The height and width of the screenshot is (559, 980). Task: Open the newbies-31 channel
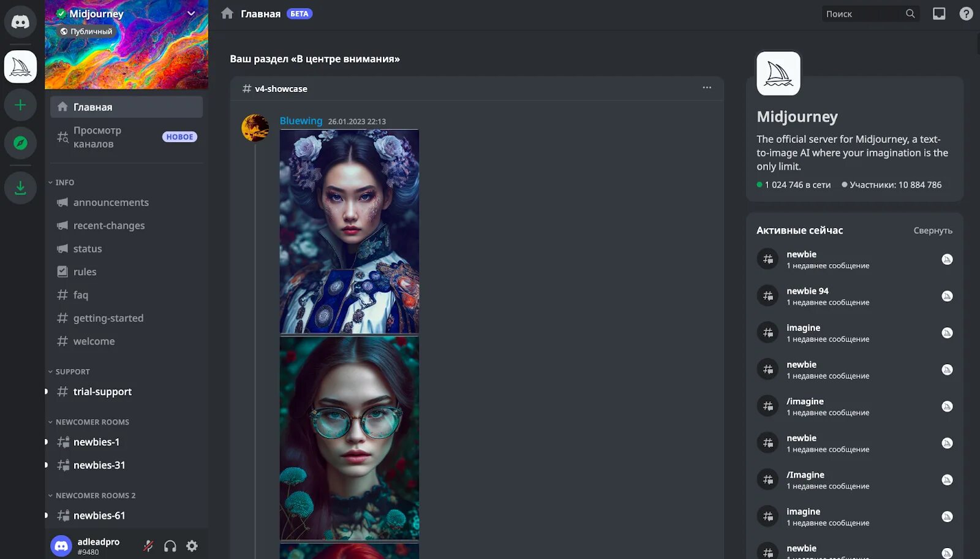tap(126, 465)
